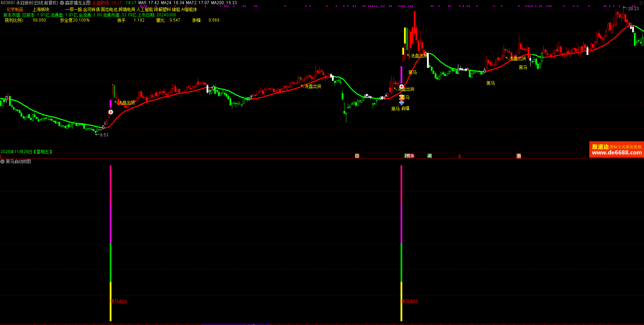Select the 固态电池 concept tag
This screenshot has height=325, width=644.
109,10
